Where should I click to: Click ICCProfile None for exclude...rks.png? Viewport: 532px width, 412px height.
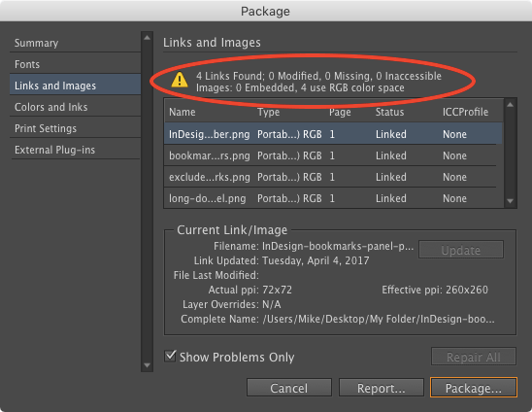pyautogui.click(x=454, y=177)
